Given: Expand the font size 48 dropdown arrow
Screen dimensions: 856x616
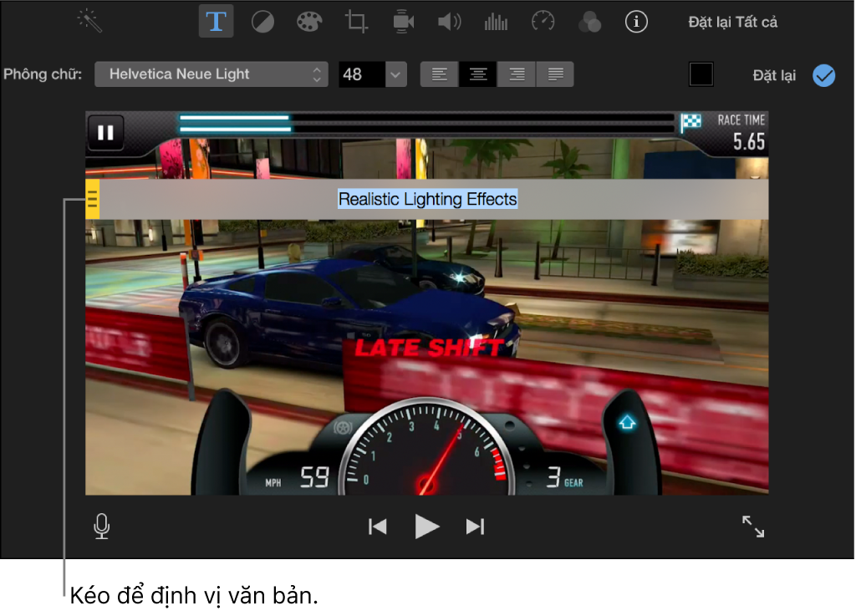Looking at the screenshot, I should coord(395,74).
